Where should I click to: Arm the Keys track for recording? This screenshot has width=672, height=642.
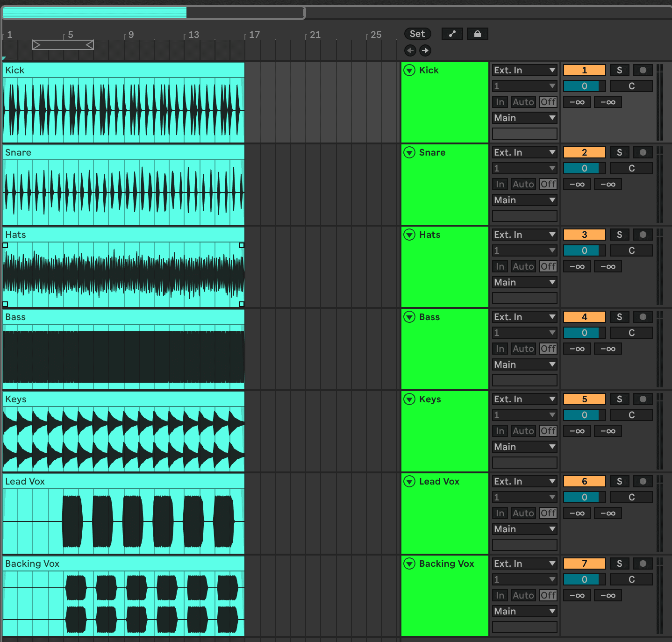[x=643, y=399]
